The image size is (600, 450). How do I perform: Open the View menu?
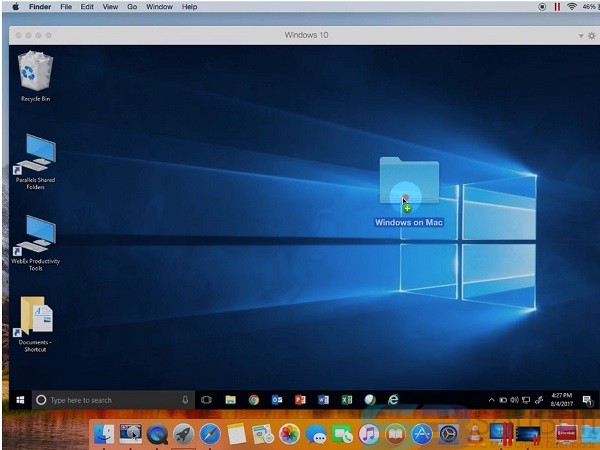click(x=110, y=7)
